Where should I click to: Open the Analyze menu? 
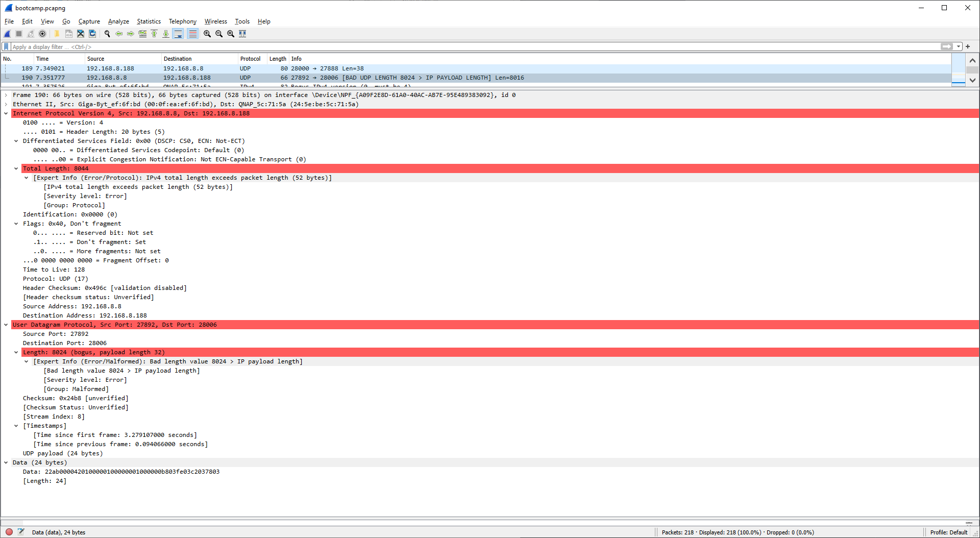click(x=118, y=21)
